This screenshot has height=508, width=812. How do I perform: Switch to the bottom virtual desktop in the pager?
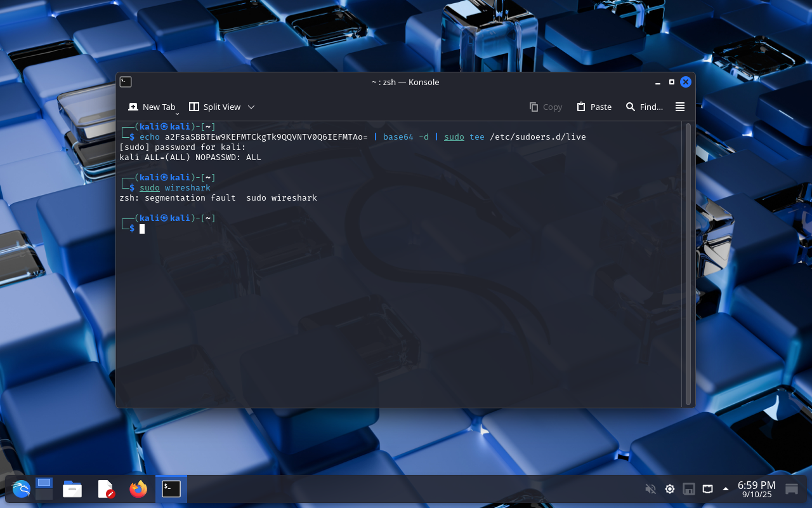click(44, 494)
